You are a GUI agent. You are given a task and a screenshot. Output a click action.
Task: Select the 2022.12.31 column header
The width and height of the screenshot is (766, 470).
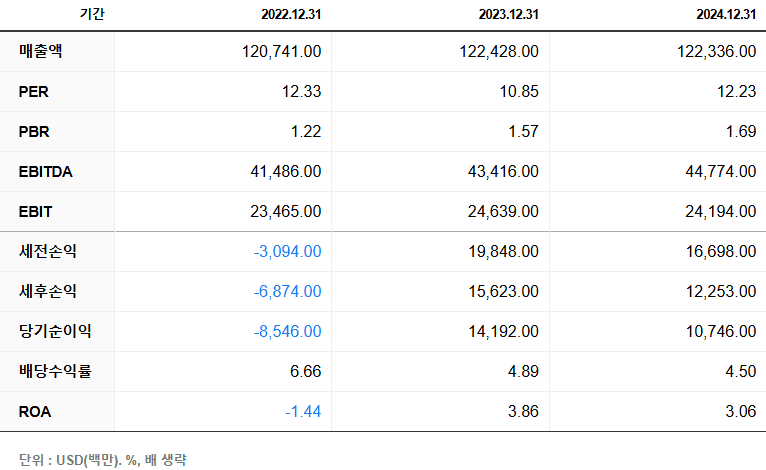[x=291, y=14]
